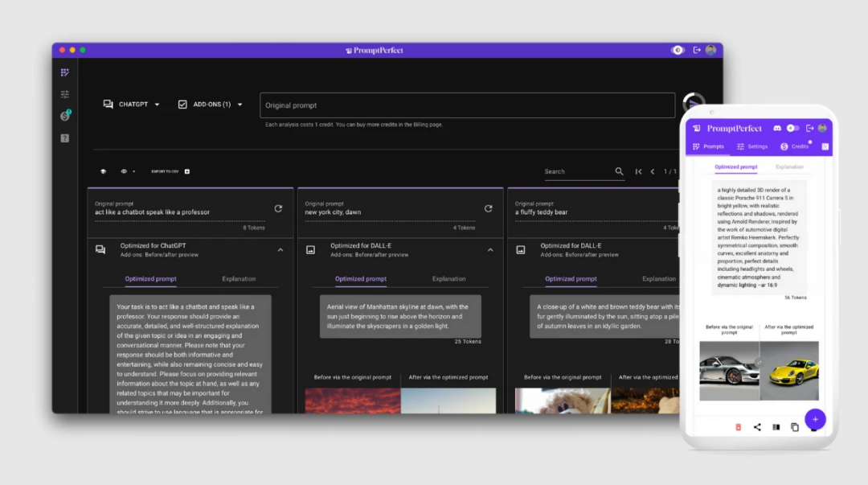Click image icon on teddy bear card

tap(520, 250)
